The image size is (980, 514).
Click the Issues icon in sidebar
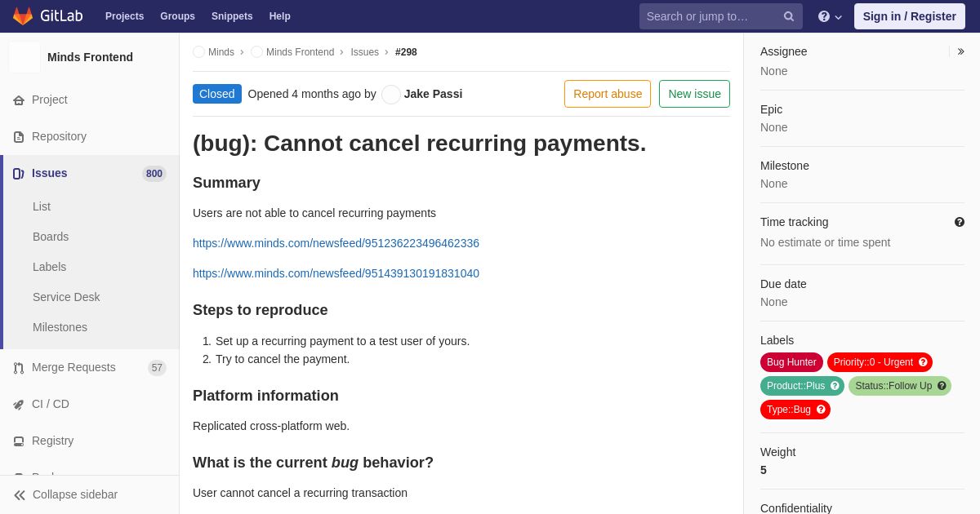tap(19, 173)
